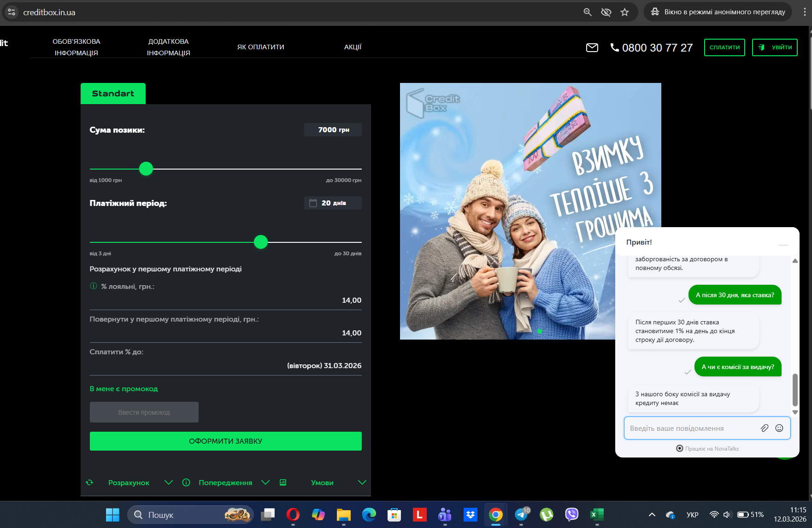Go to ЯК ОПЛАТИТИ page

click(261, 47)
